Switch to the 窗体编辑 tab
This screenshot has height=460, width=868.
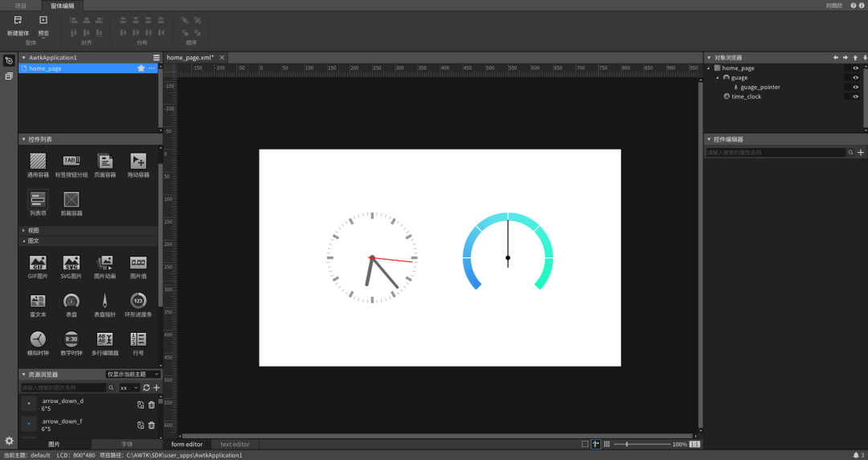(x=61, y=6)
